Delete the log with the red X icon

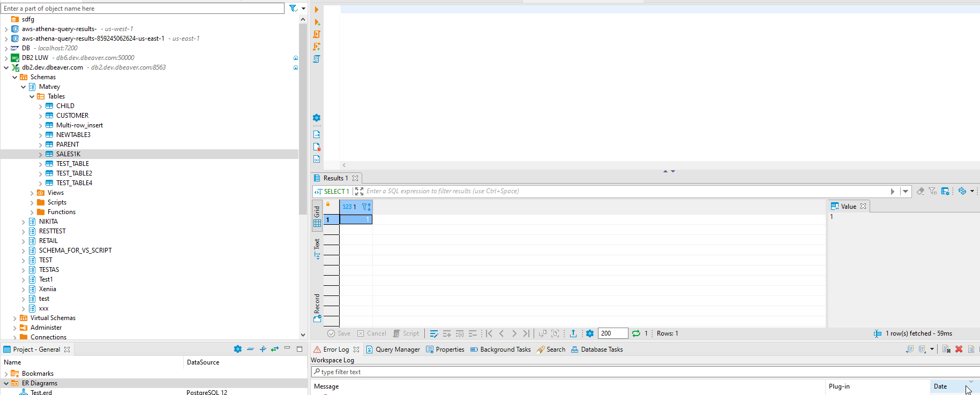[959, 349]
